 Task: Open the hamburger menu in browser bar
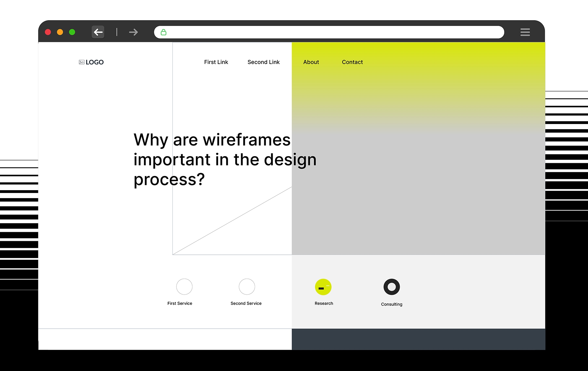coord(525,32)
